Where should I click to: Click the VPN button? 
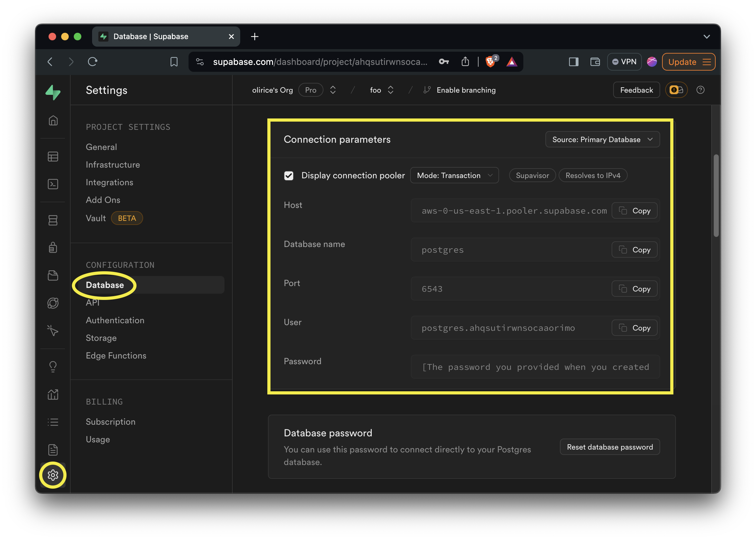(x=624, y=61)
